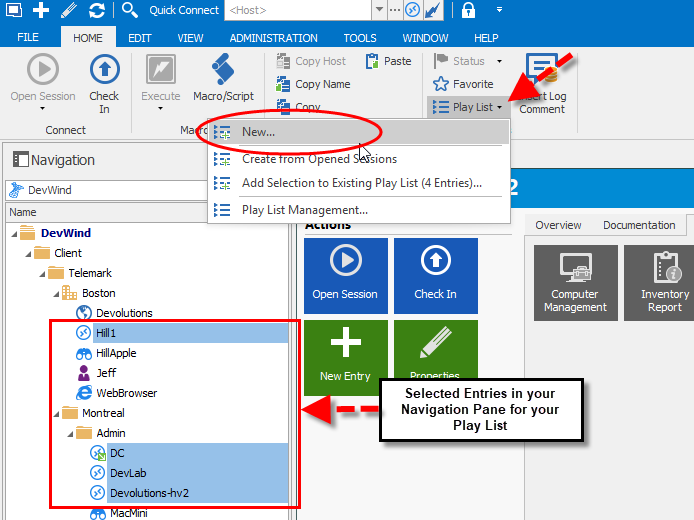Click the refresh icon in title bar
Screen dimensions: 694x520
pos(96,11)
